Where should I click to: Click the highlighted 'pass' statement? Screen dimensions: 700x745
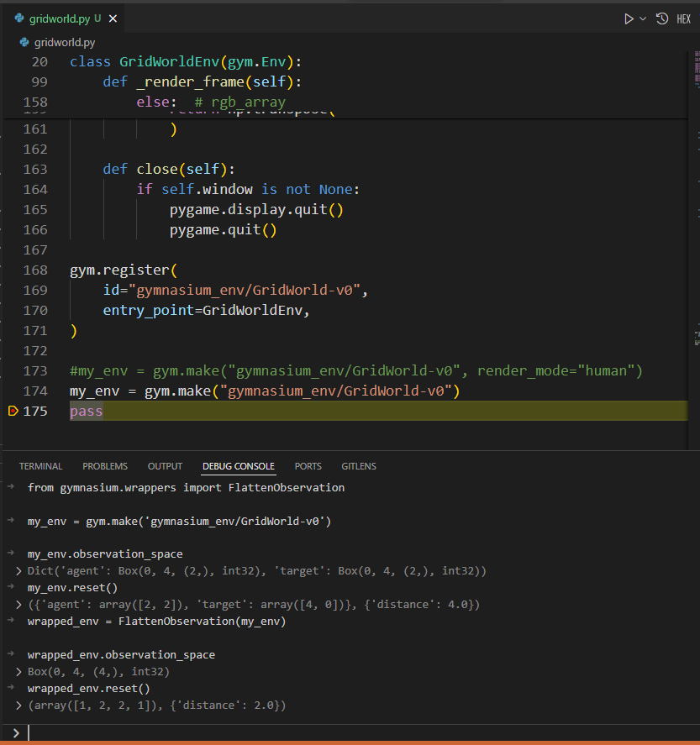click(87, 411)
